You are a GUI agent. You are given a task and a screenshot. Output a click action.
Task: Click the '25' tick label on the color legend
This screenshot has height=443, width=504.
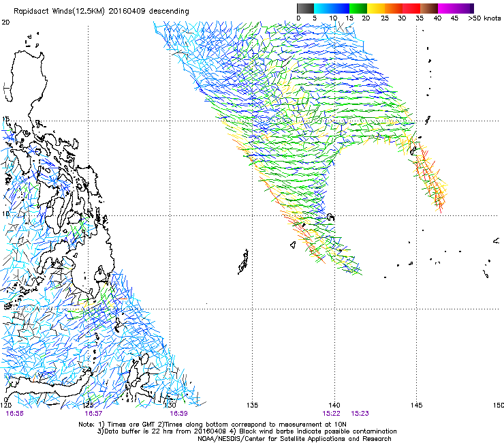[x=385, y=18]
